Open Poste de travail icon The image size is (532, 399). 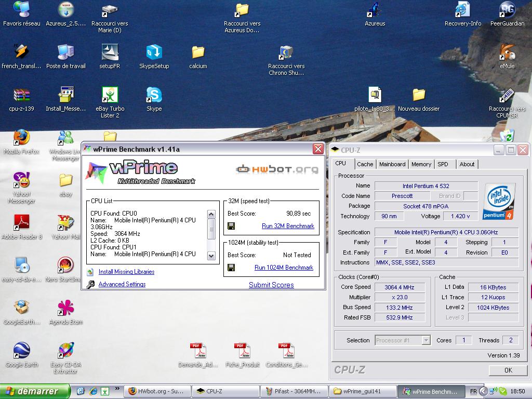point(65,57)
